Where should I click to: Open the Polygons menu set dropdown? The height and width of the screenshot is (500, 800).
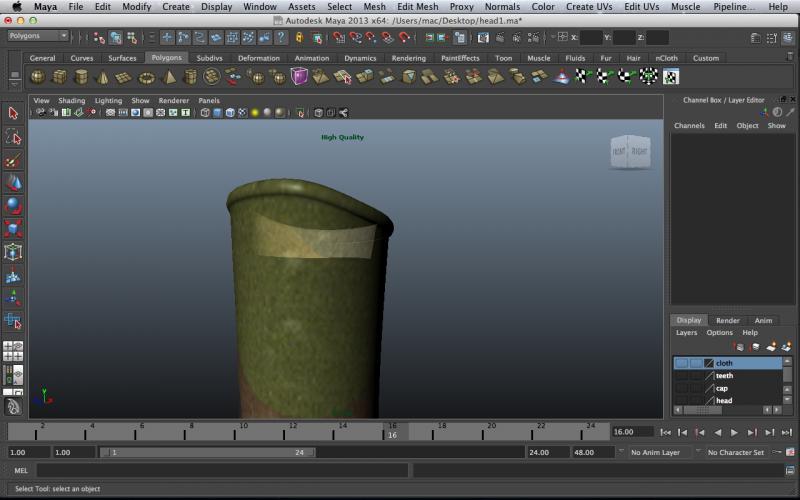click(x=37, y=36)
